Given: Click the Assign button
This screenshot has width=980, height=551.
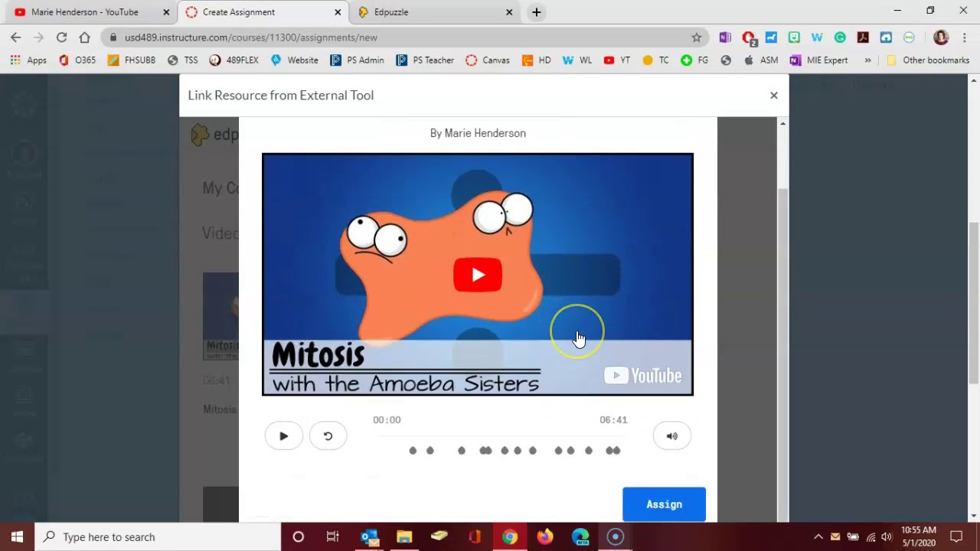Looking at the screenshot, I should coord(664,504).
